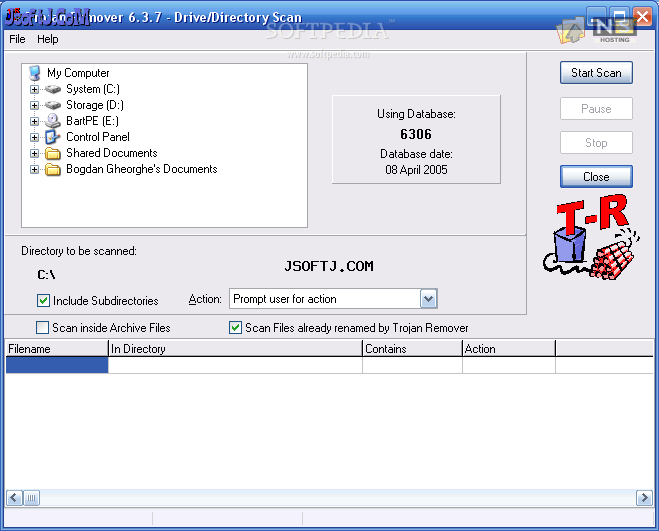Click the Filename column header
The width and height of the screenshot is (659, 531).
coord(57,349)
